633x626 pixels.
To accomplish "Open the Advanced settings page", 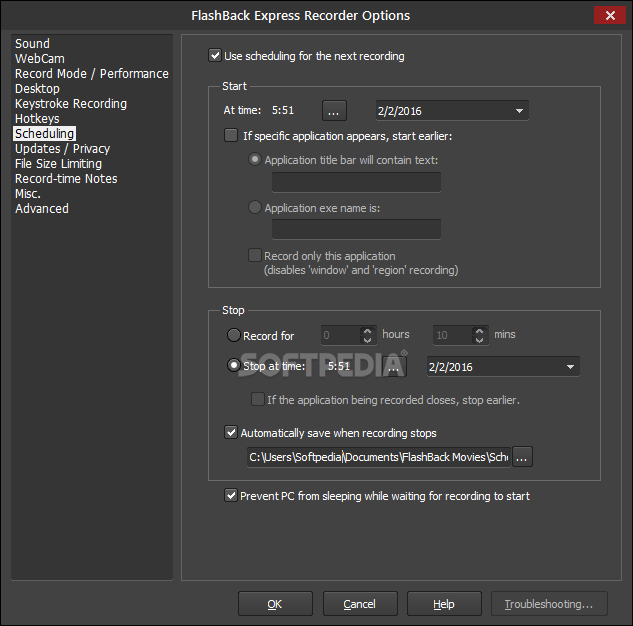I will coord(42,209).
